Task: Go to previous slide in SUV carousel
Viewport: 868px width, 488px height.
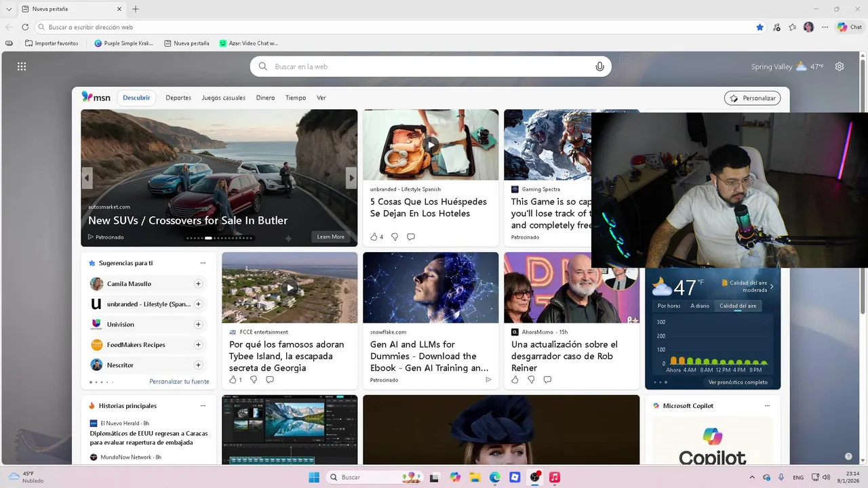Action: [87, 178]
